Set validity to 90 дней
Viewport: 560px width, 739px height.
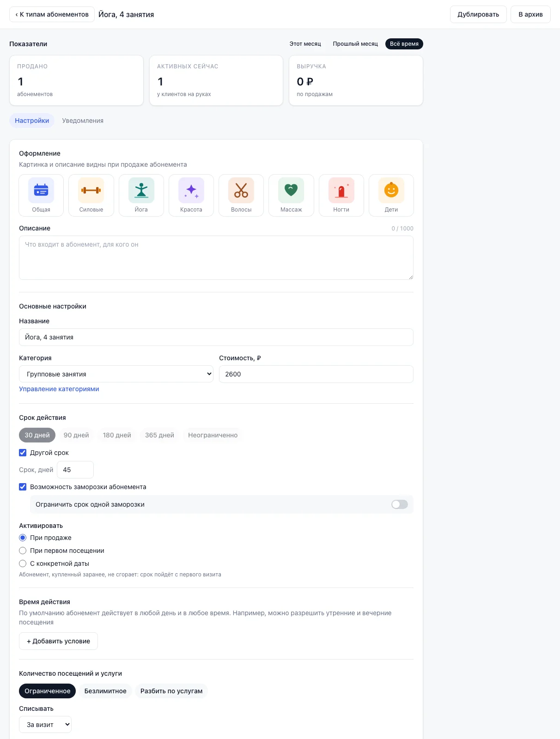pyautogui.click(x=76, y=435)
